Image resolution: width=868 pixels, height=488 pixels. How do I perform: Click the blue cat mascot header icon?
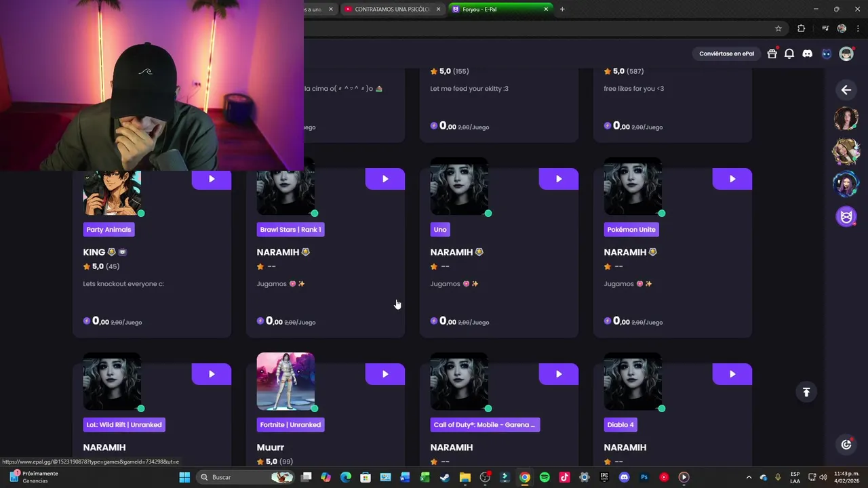pos(827,54)
